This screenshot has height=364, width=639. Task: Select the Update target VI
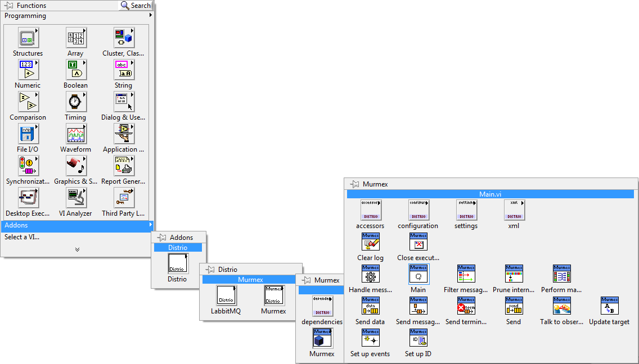[610, 306]
